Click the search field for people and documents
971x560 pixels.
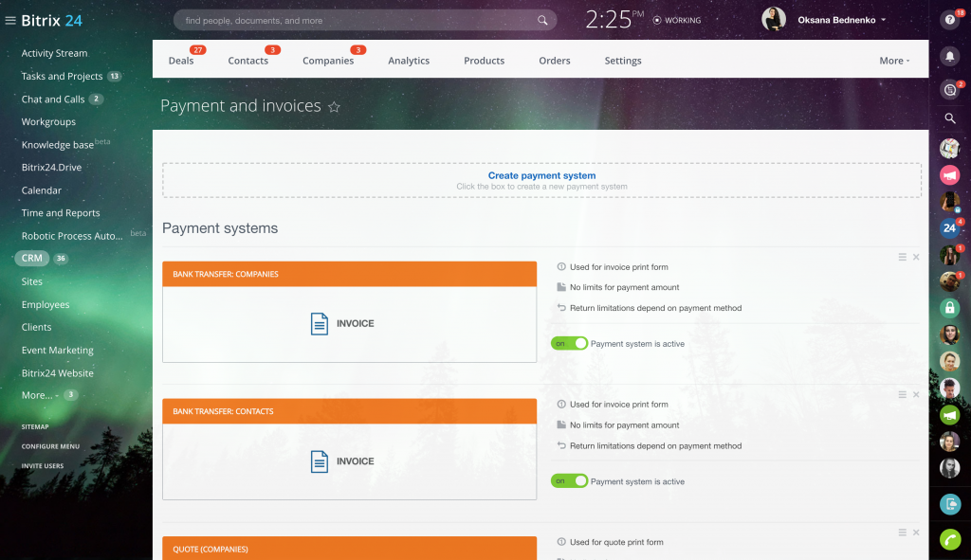[360, 20]
